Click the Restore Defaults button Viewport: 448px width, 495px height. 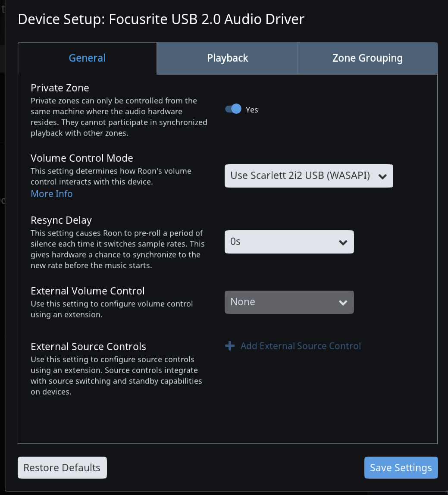click(62, 467)
